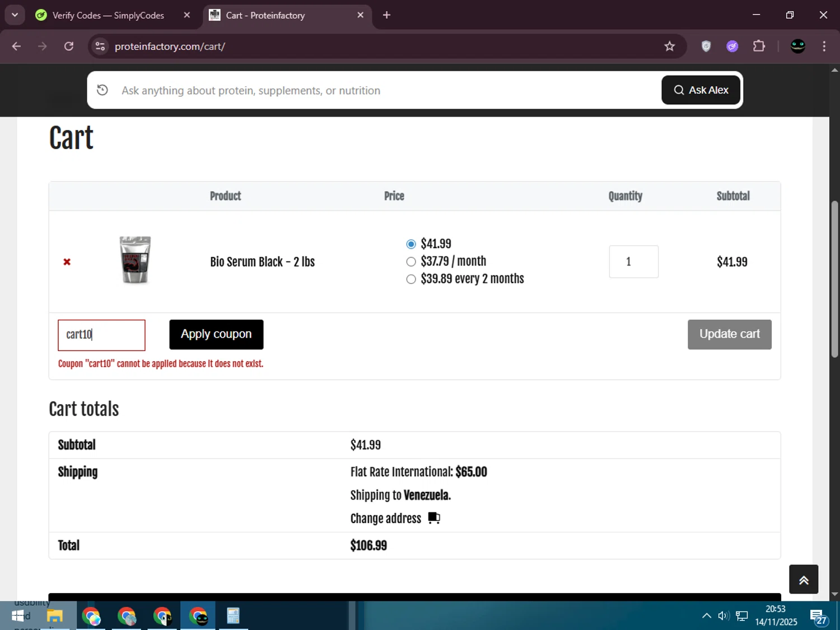840x630 pixels.
Task: Click the Update cart button
Action: 729,334
